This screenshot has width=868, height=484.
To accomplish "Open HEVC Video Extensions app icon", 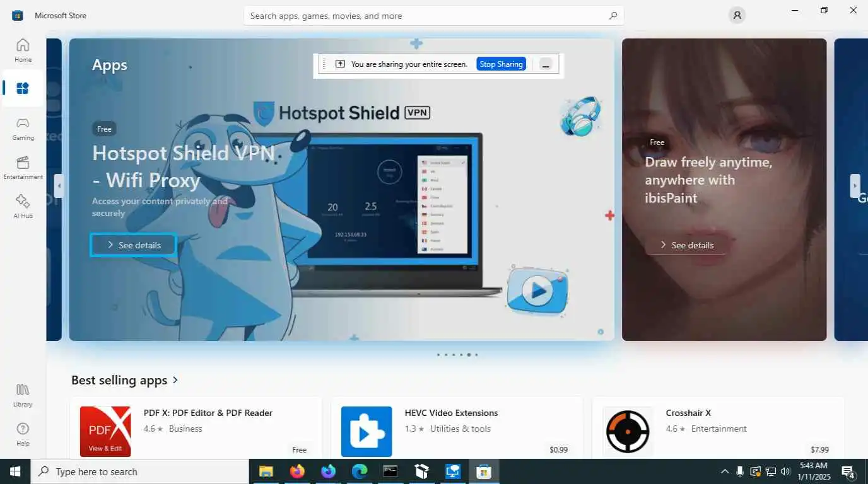I will [x=367, y=432].
